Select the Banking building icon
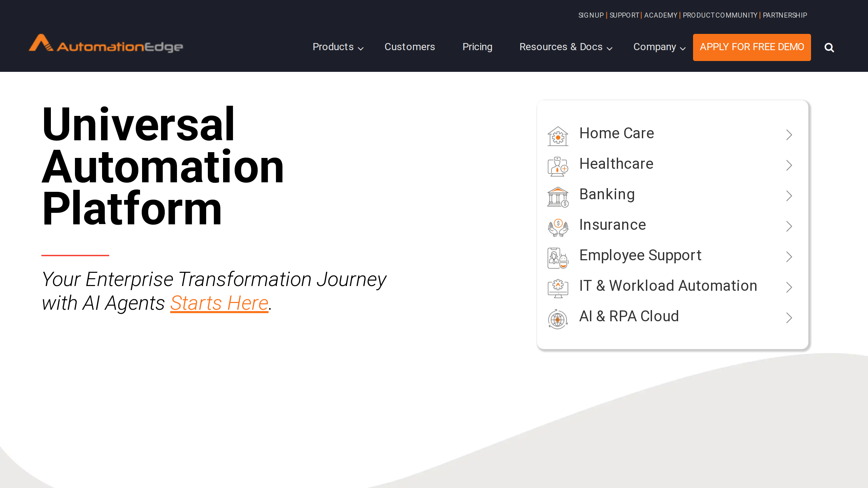 coord(558,196)
